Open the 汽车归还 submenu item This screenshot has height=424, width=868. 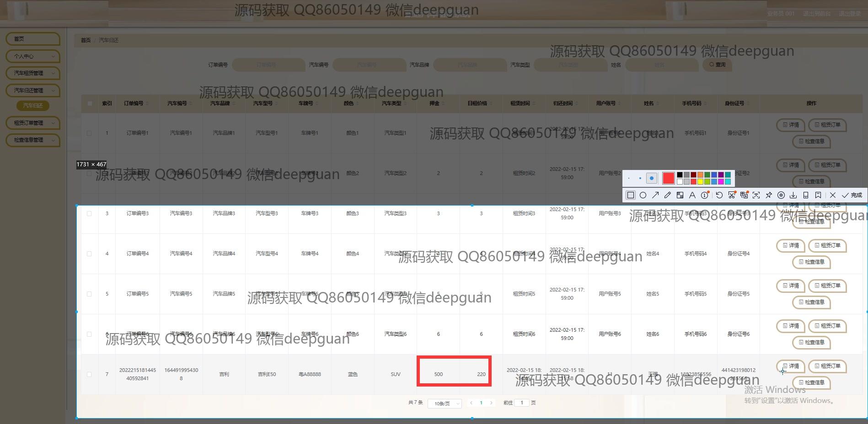pos(33,106)
